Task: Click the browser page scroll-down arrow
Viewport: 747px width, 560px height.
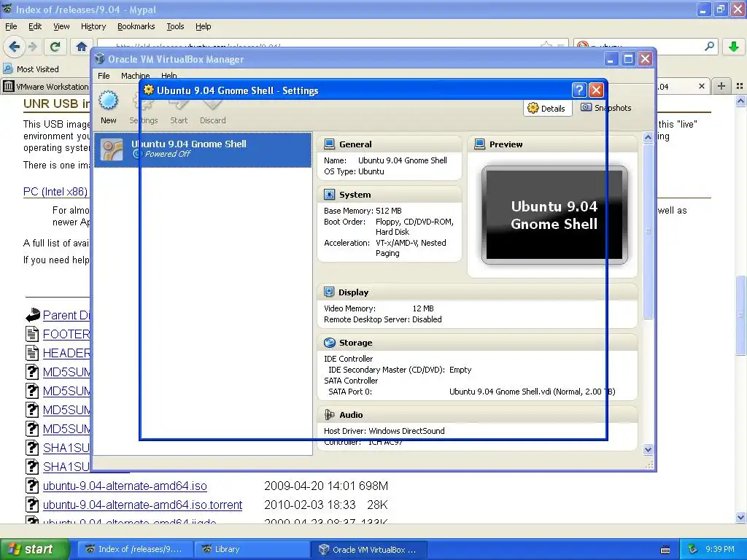Action: [x=740, y=517]
